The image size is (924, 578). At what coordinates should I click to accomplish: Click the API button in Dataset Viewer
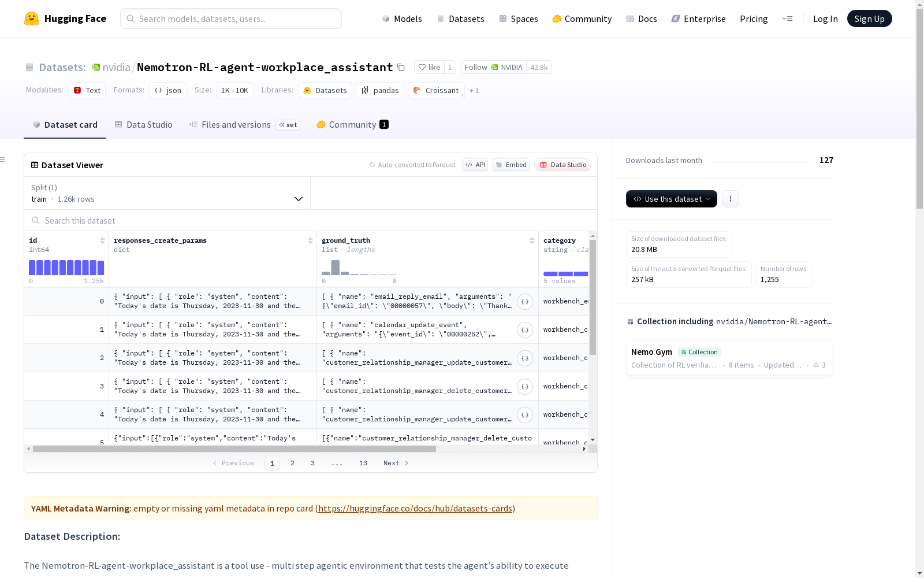point(475,165)
